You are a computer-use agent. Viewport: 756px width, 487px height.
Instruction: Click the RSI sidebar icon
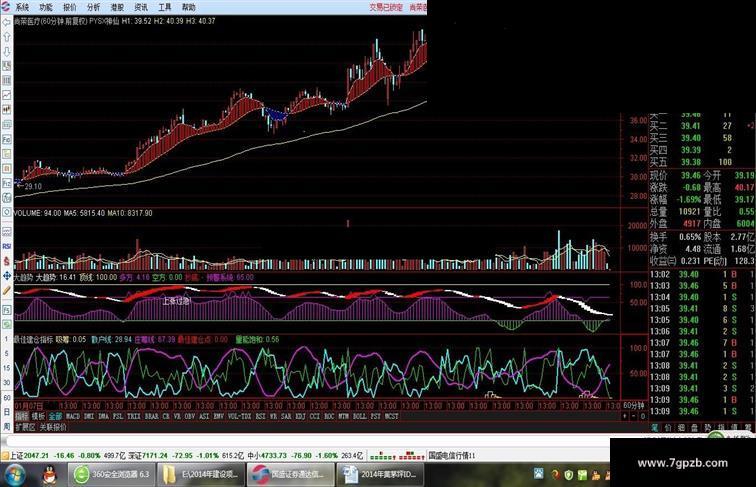coord(7,246)
